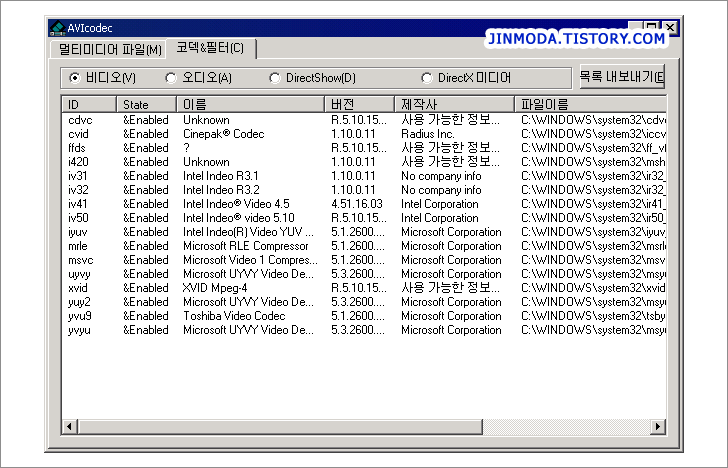Sort by the ID column header

click(89, 104)
